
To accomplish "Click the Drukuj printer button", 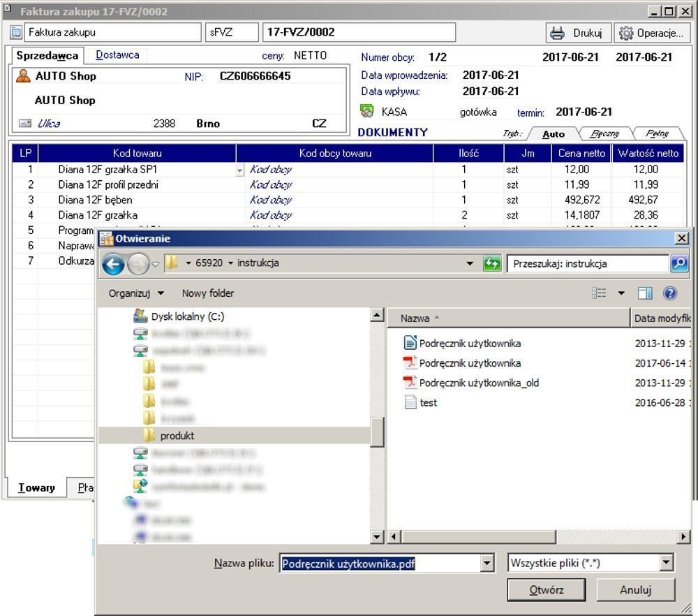I will 578,33.
